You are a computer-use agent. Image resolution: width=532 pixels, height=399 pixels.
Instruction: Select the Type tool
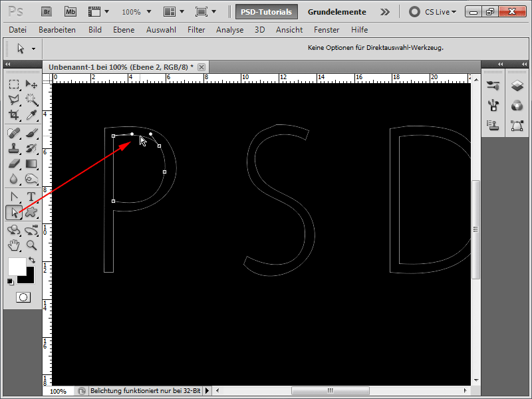(x=31, y=197)
